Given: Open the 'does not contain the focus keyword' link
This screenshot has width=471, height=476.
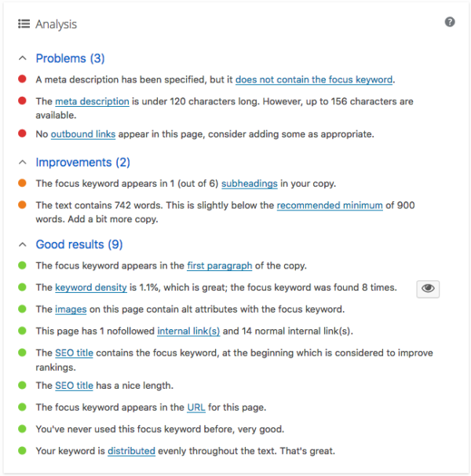Looking at the screenshot, I should [x=314, y=79].
